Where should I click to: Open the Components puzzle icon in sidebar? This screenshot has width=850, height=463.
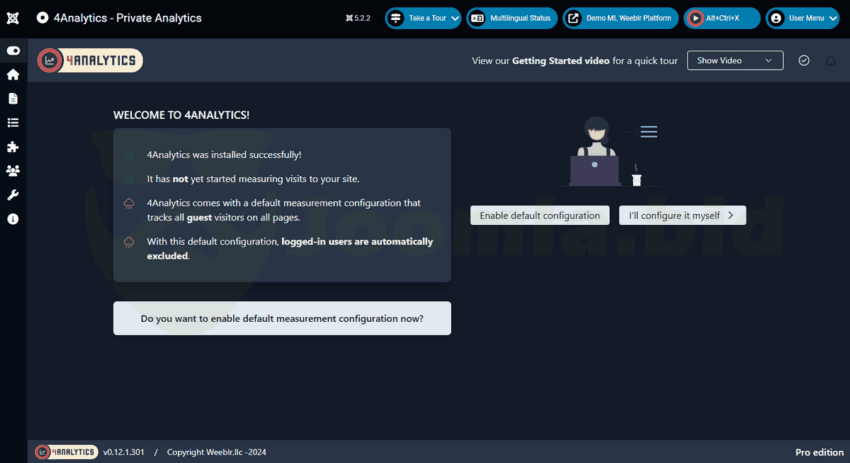coord(13,147)
